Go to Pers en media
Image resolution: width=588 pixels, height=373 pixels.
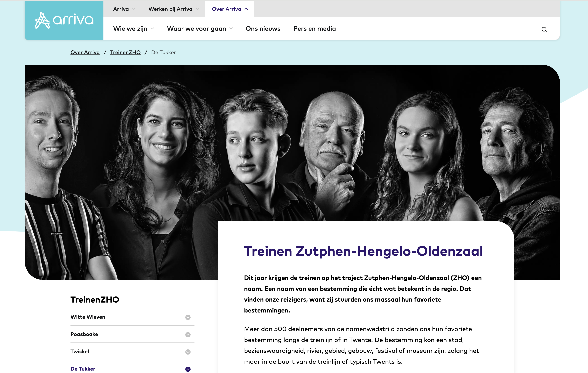pos(315,29)
